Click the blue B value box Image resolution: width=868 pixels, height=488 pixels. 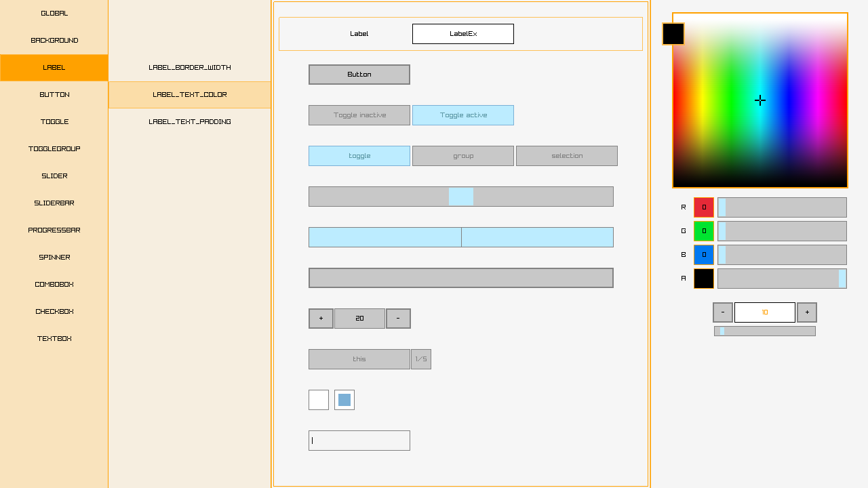click(x=703, y=255)
